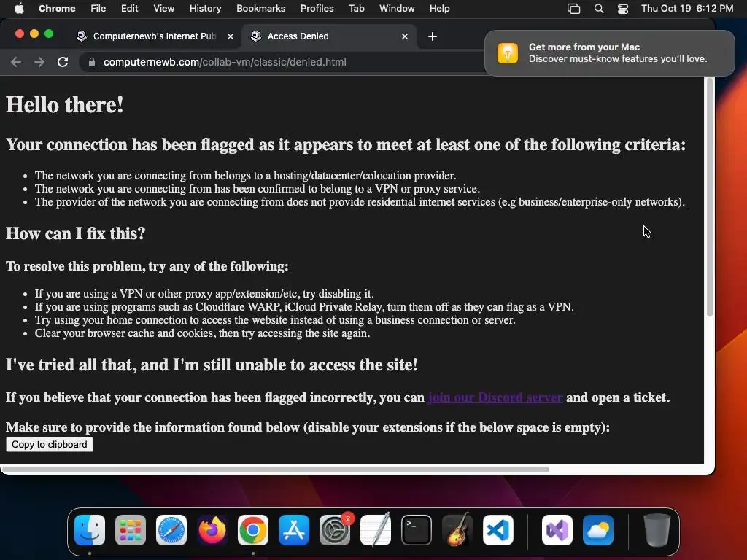
Task: Open the History menu
Action: (x=205, y=8)
